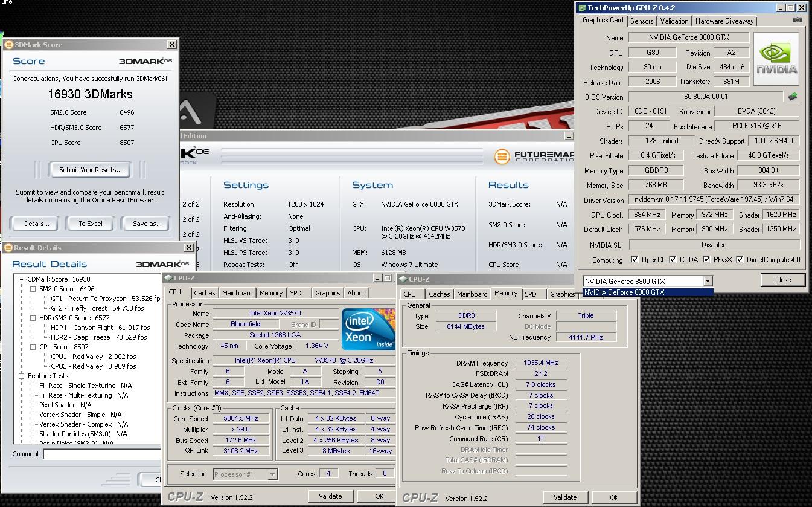Click the DRAM Frequency value 1035.4 MHz
The image size is (812, 507).
[541, 363]
